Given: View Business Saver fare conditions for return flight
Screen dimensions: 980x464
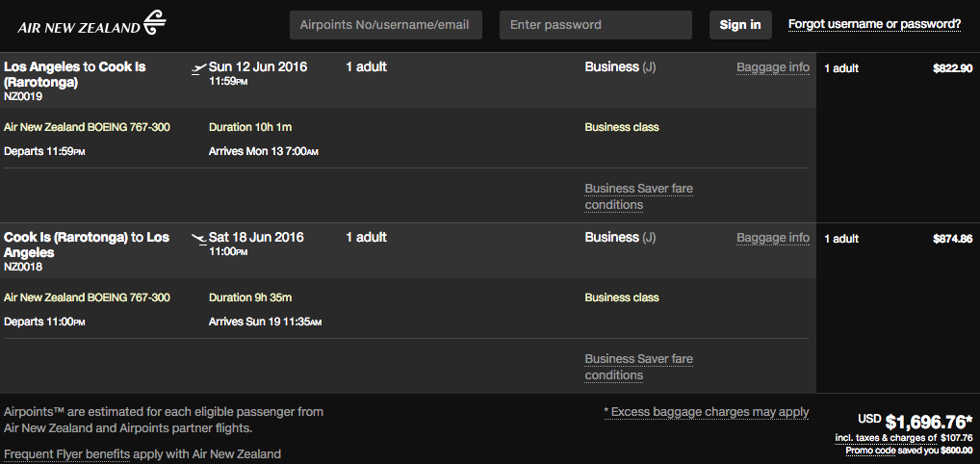Looking at the screenshot, I should 638,367.
